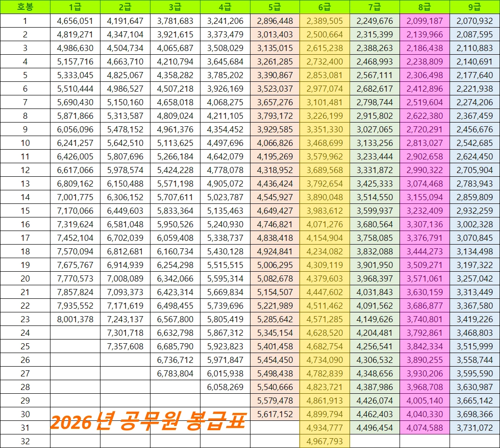The image size is (500, 448).
Task: Select cell value 7,770,573
Action: (x=75, y=279)
